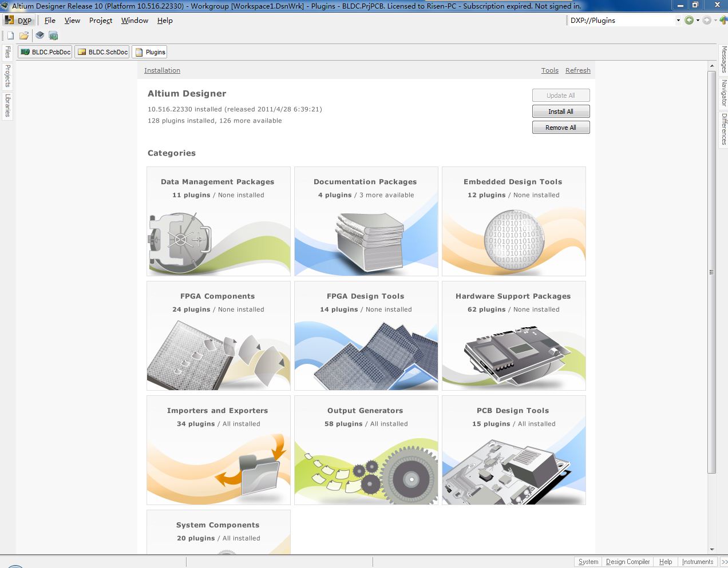
Task: Click the Data Management Packages title
Action: pos(217,182)
